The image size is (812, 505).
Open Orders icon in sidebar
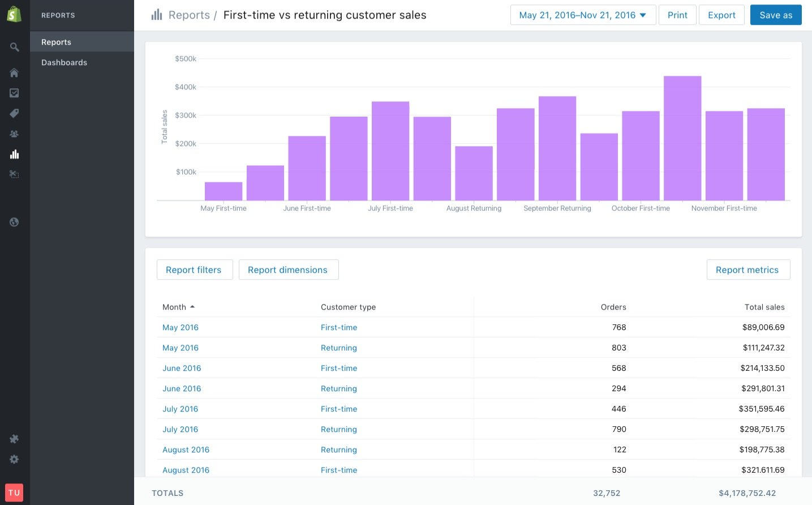pyautogui.click(x=14, y=93)
